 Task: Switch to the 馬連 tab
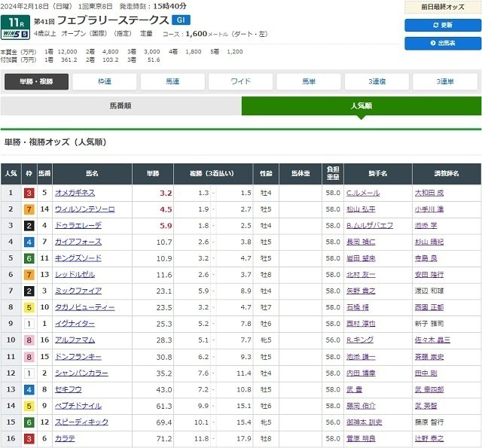click(x=172, y=81)
